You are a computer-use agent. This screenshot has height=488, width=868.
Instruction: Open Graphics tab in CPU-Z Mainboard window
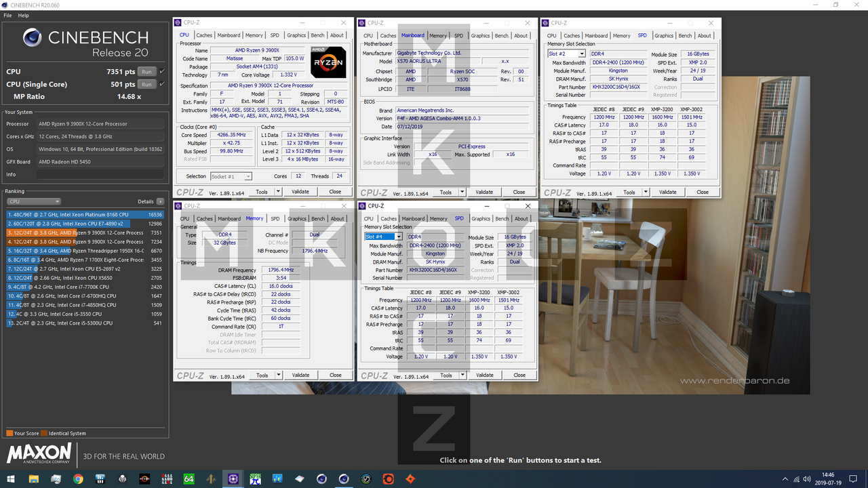point(480,35)
